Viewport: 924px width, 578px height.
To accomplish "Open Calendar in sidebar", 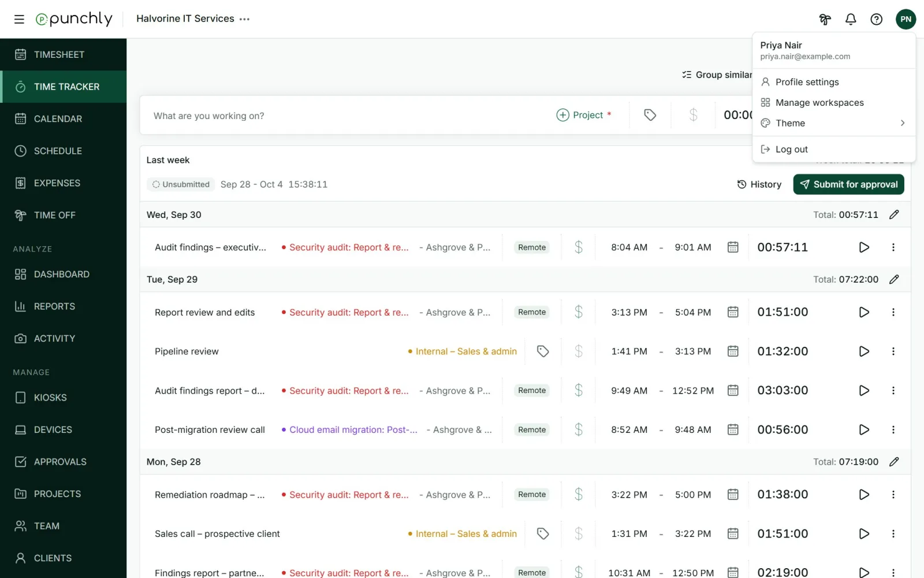I will pyautogui.click(x=64, y=118).
